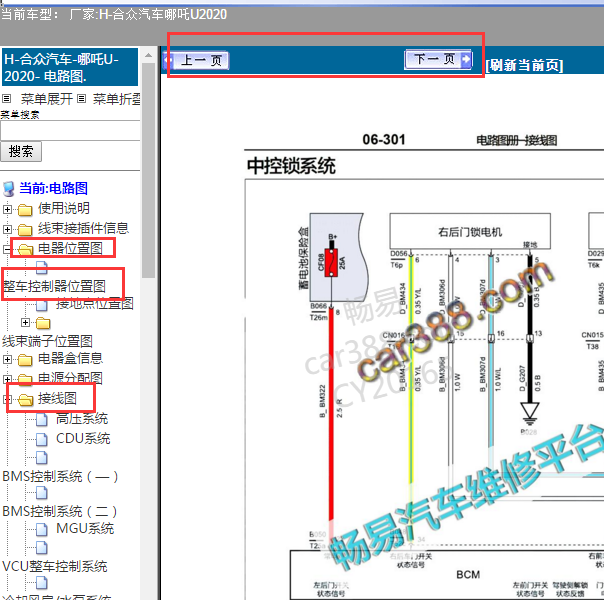Image resolution: width=604 pixels, height=600 pixels.
Task: Open VCU整车控制系统 page
Action: tap(55, 566)
